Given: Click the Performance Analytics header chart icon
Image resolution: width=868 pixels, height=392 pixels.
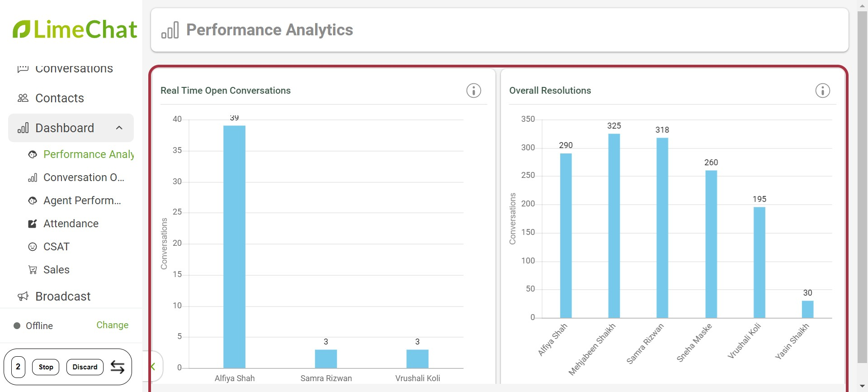Looking at the screenshot, I should (x=170, y=30).
